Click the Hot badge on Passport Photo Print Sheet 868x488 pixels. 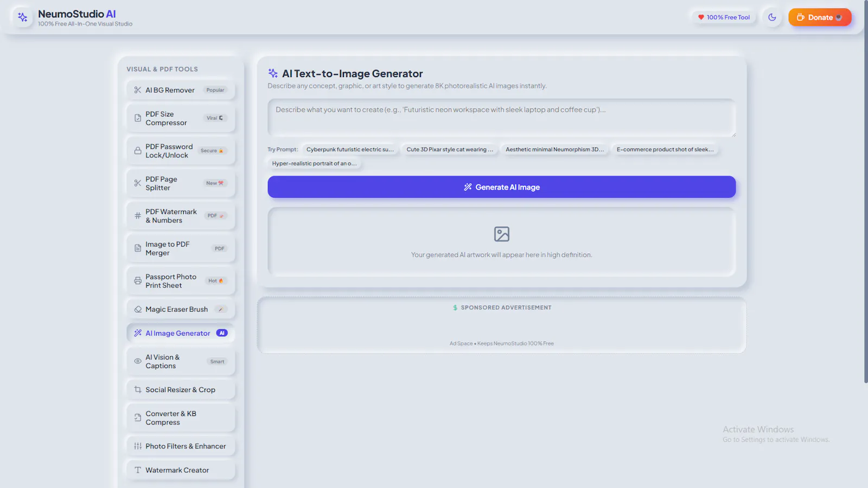(x=216, y=281)
